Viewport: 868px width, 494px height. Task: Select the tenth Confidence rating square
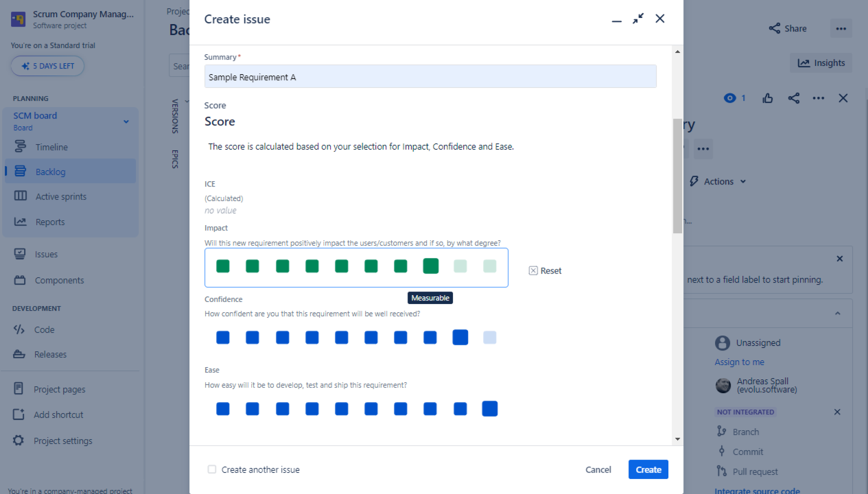(489, 338)
